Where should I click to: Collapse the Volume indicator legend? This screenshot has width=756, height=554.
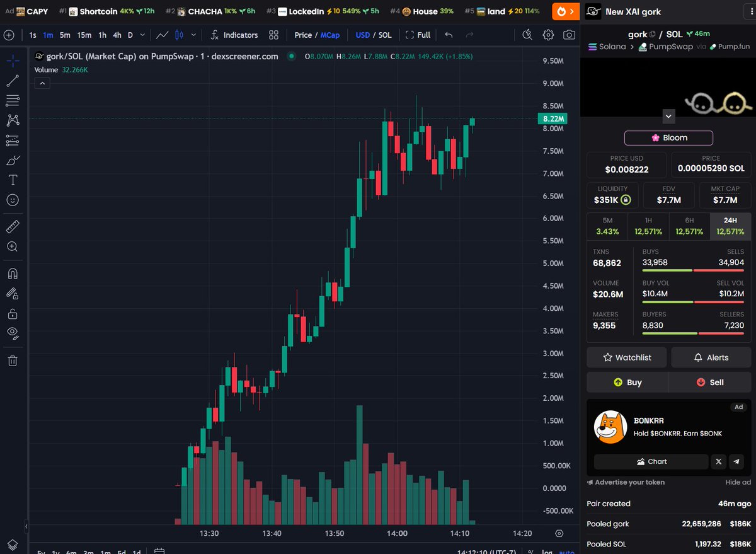(x=42, y=83)
